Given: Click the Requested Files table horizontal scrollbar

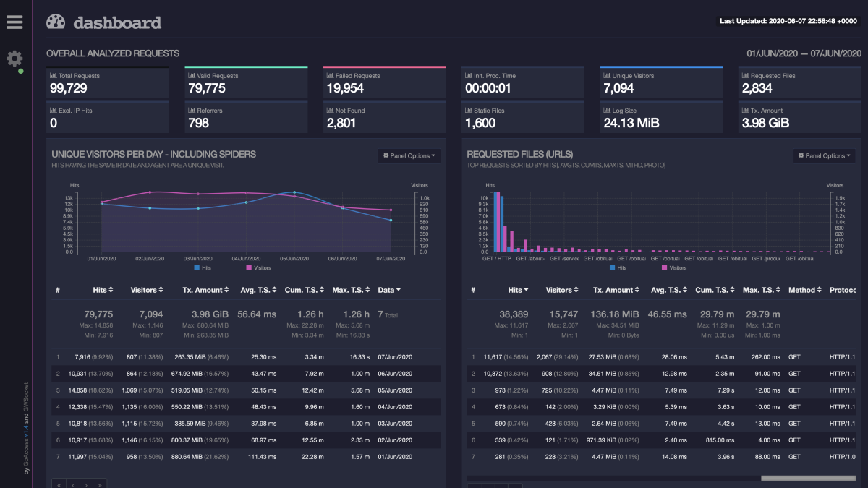Looking at the screenshot, I should 807,478.
